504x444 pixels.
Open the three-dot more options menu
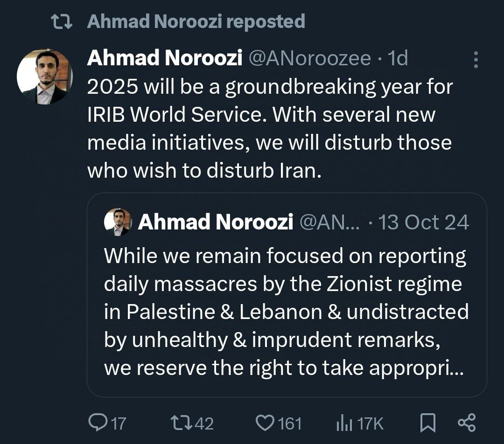coord(476,60)
